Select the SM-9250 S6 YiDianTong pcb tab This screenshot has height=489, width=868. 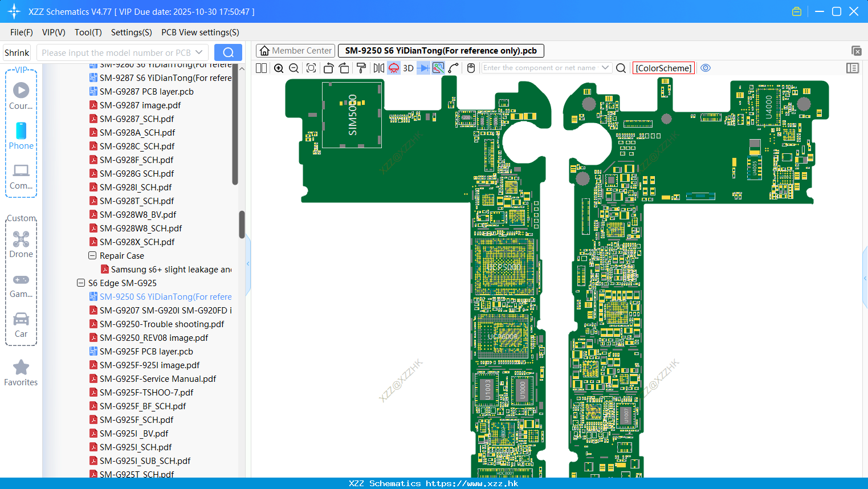441,51
